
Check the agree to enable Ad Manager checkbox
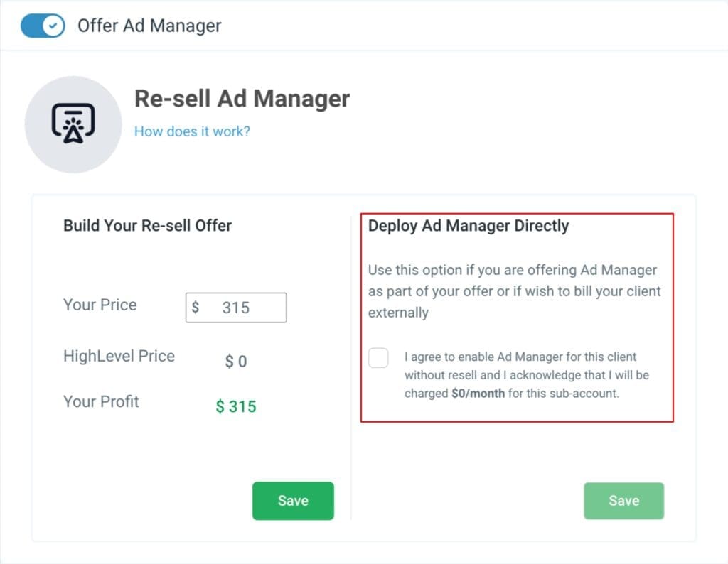click(x=378, y=357)
